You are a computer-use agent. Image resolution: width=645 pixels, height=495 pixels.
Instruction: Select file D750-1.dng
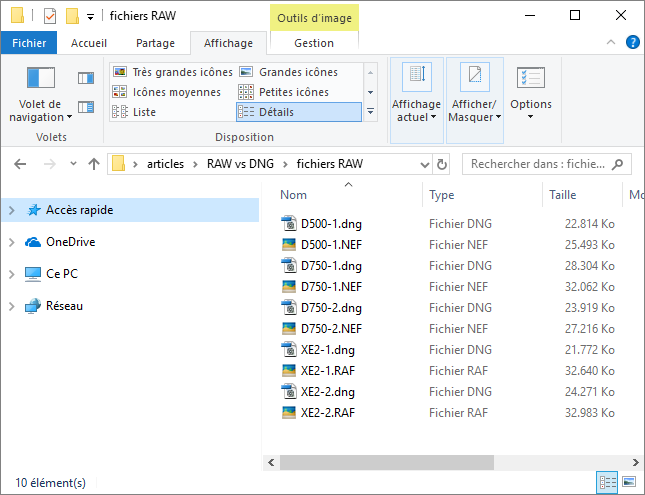coord(331,266)
